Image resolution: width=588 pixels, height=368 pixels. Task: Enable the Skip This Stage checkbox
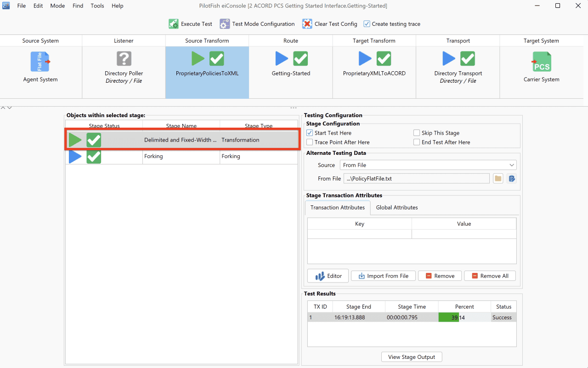tap(417, 133)
